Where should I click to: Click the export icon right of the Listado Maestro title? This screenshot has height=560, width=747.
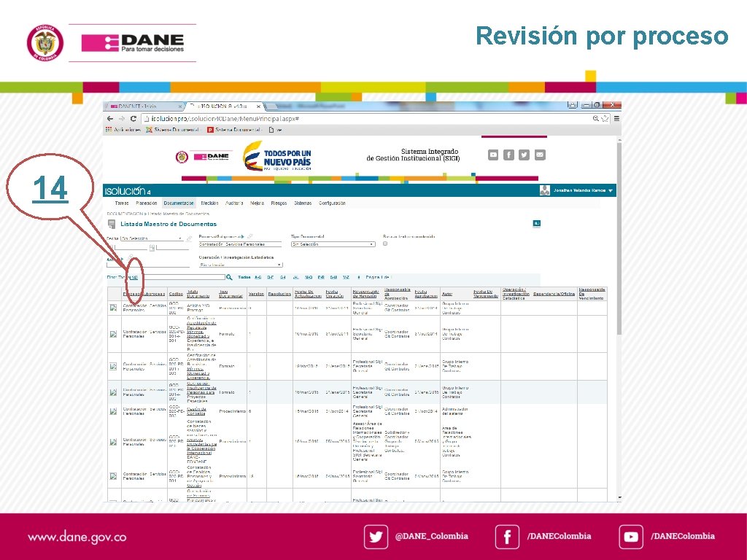[536, 223]
